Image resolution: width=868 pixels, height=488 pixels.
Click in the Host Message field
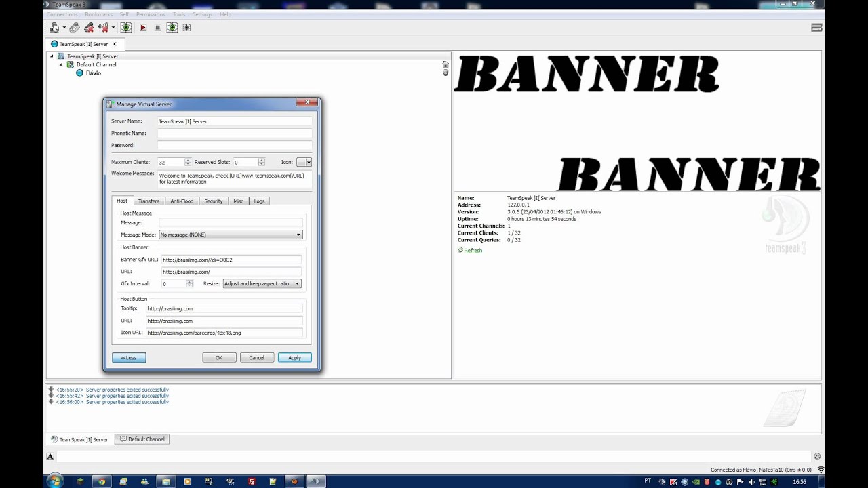pos(231,223)
